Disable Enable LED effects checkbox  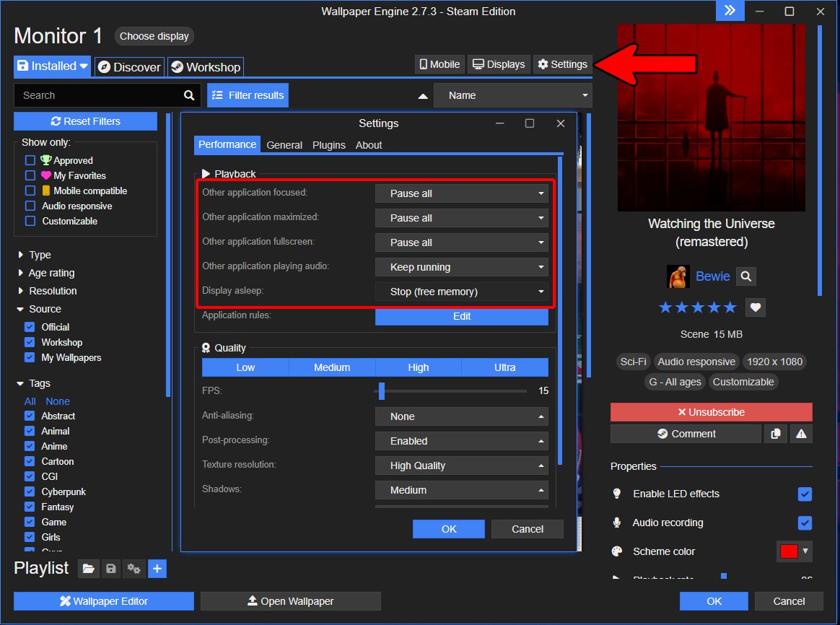point(805,494)
